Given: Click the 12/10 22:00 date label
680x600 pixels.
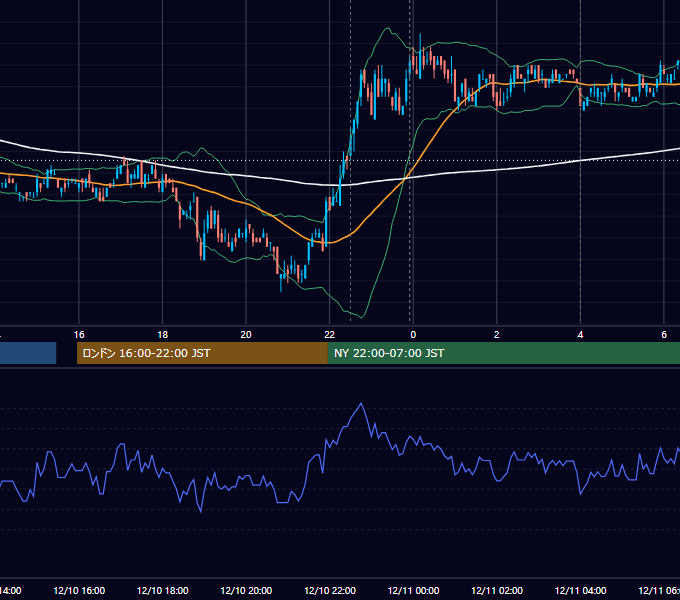Looking at the screenshot, I should [330, 590].
